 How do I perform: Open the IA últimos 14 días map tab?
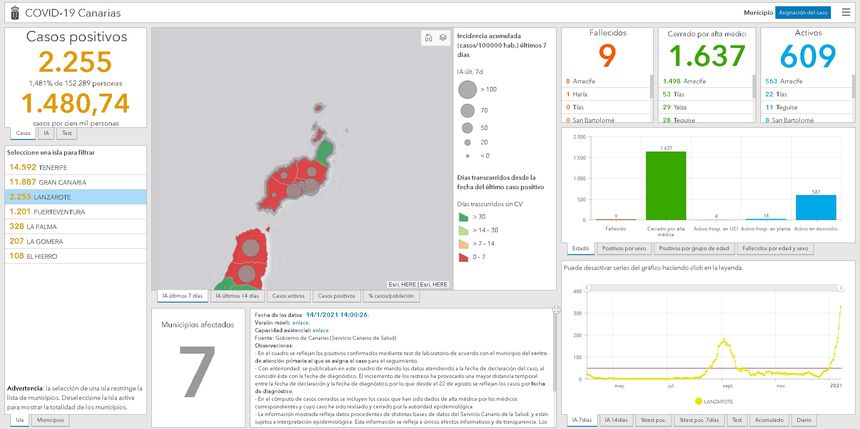[x=236, y=296]
